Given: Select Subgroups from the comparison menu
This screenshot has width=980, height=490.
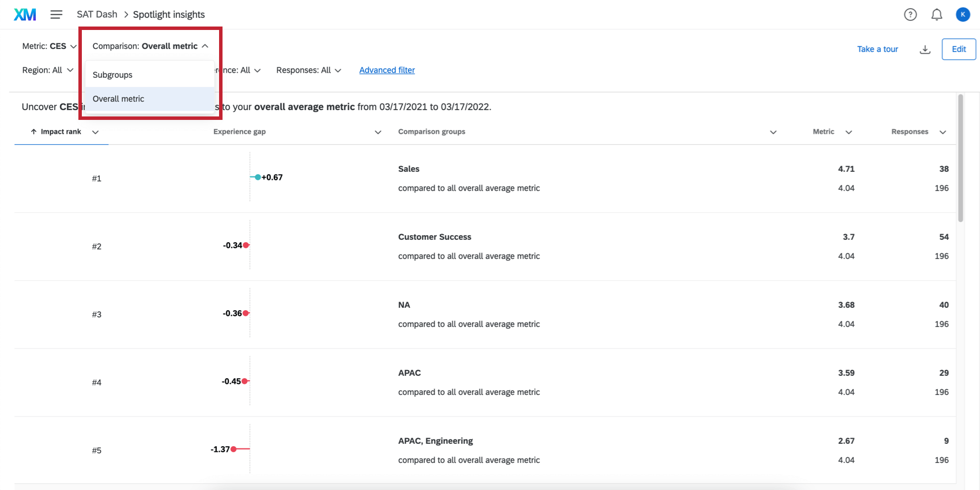Looking at the screenshot, I should (x=113, y=75).
